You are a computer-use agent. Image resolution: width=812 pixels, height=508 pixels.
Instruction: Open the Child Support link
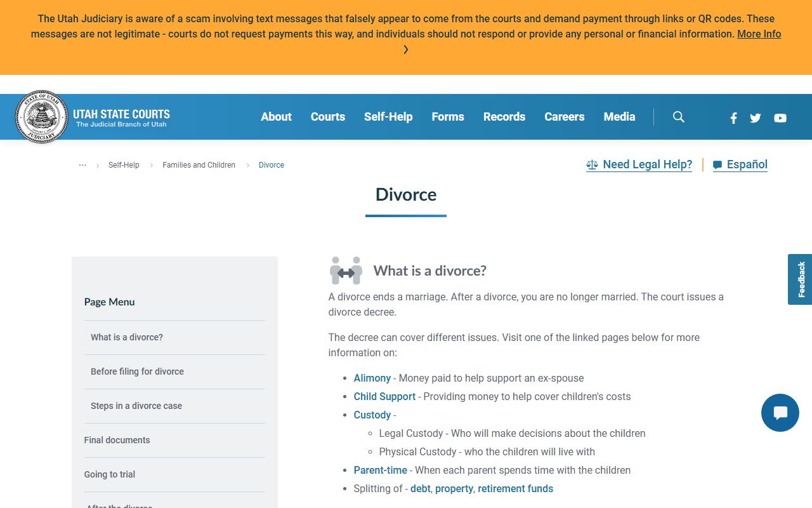(x=384, y=396)
